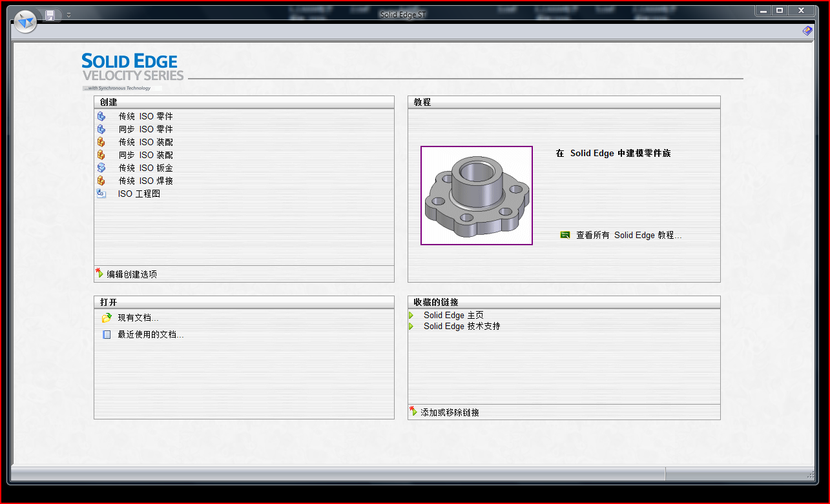This screenshot has width=830, height=504.
Task: Click the icon beside 传统 ISO 钣金
Action: coord(101,168)
